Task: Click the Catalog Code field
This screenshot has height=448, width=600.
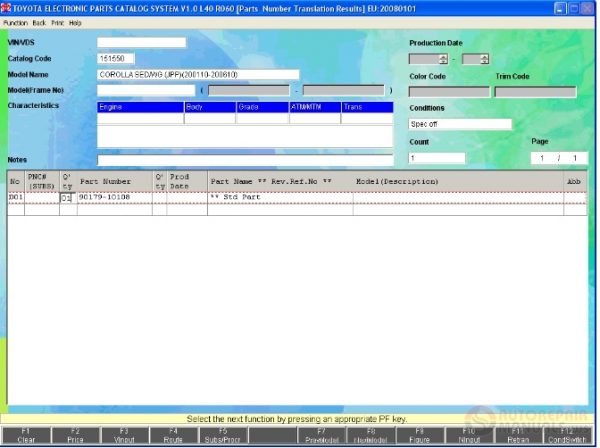Action: (x=116, y=59)
